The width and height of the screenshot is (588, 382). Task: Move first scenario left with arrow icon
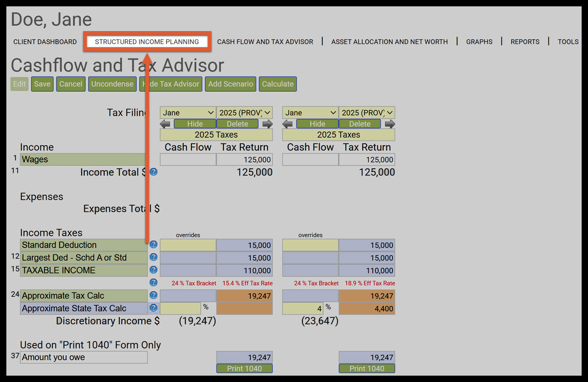(165, 124)
